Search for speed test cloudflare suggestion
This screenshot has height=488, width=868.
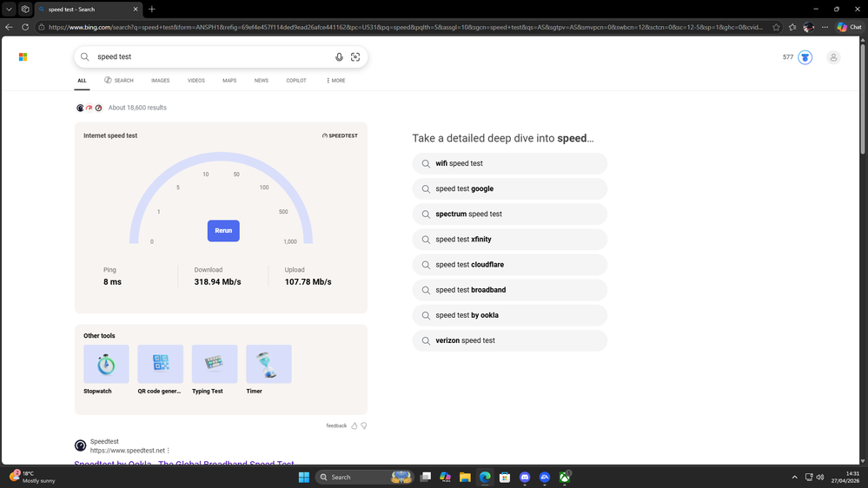510,265
